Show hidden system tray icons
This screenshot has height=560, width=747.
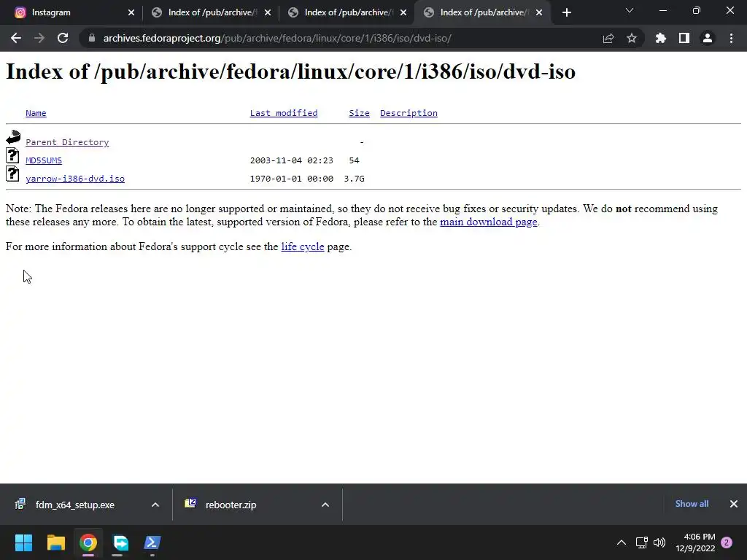622,542
